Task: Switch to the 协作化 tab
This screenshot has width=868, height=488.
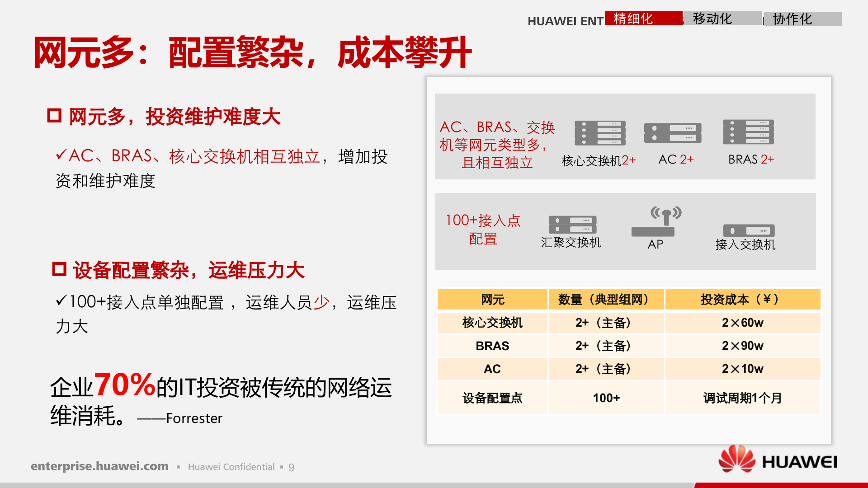Action: tap(793, 19)
